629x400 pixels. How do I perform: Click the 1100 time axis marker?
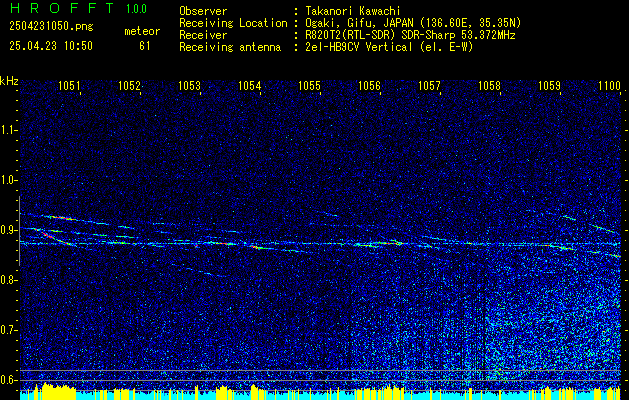click(x=609, y=86)
